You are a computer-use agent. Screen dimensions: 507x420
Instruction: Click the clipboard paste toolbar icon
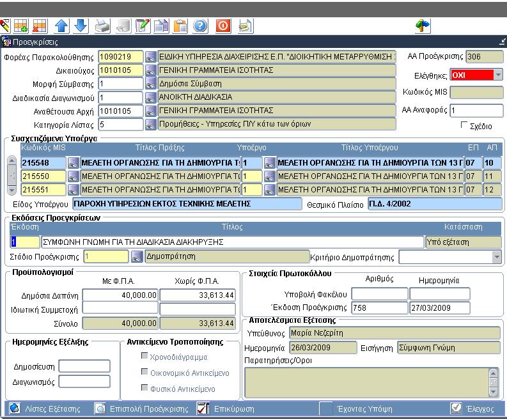pyautogui.click(x=180, y=26)
